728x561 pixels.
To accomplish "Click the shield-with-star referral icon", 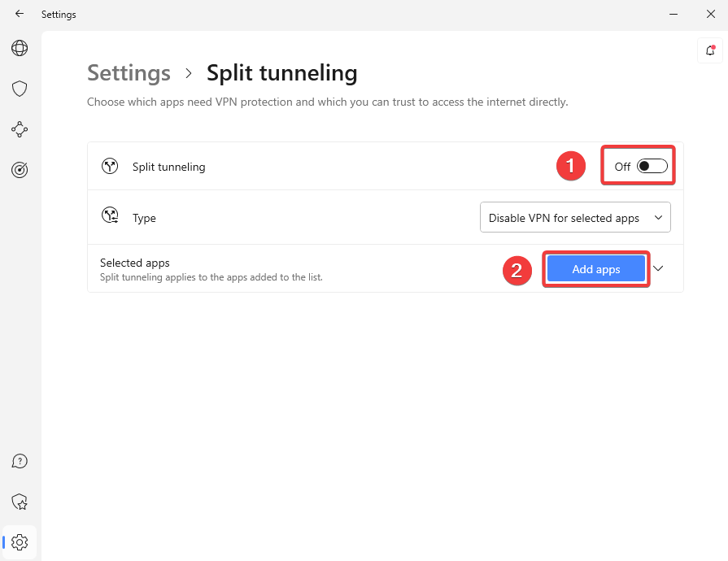I will coord(19,502).
